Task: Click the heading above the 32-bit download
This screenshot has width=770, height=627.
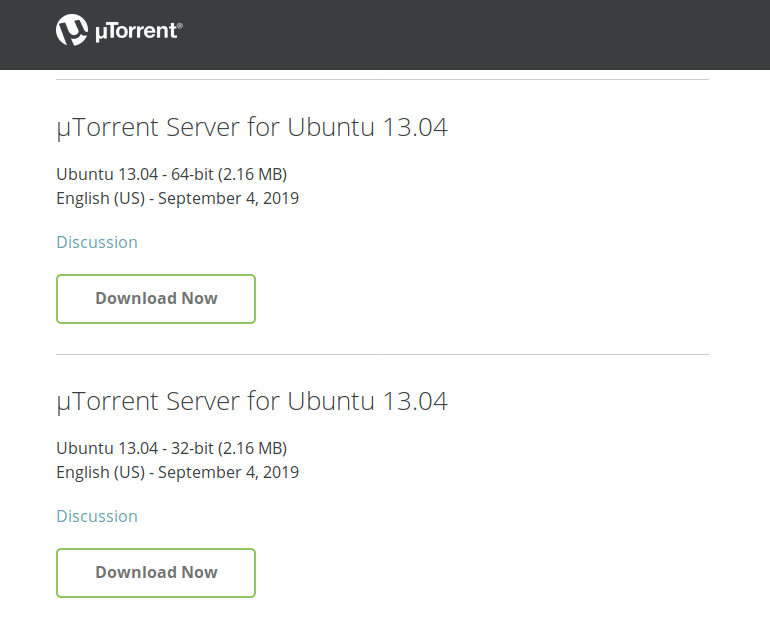Action: [251, 402]
